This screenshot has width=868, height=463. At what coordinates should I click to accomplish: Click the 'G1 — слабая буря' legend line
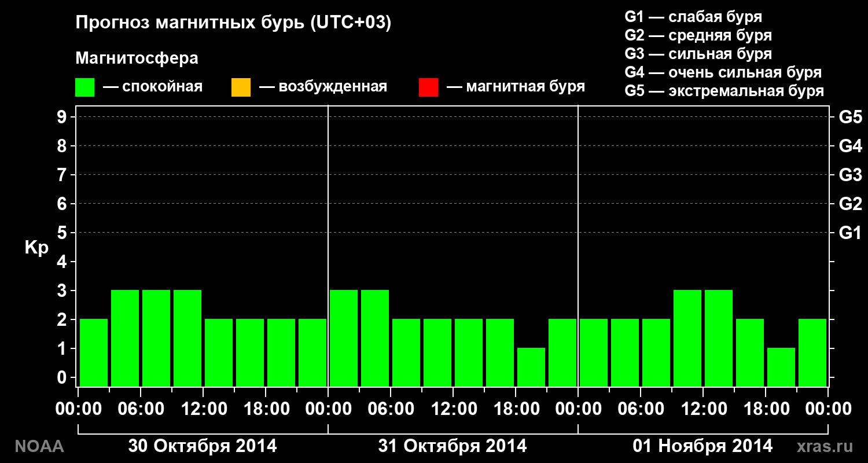point(693,17)
